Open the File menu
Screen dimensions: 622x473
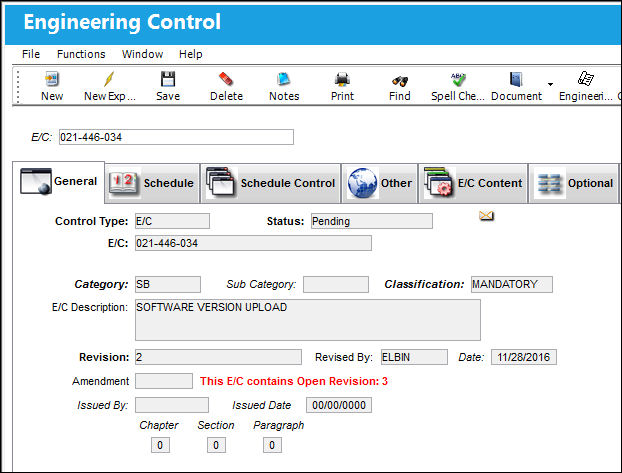31,54
